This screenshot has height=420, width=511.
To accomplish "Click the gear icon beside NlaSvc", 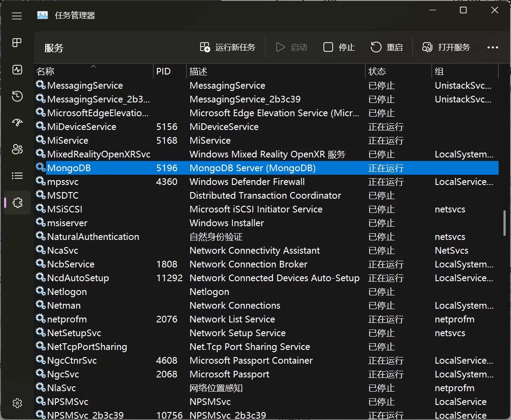I will pos(40,388).
